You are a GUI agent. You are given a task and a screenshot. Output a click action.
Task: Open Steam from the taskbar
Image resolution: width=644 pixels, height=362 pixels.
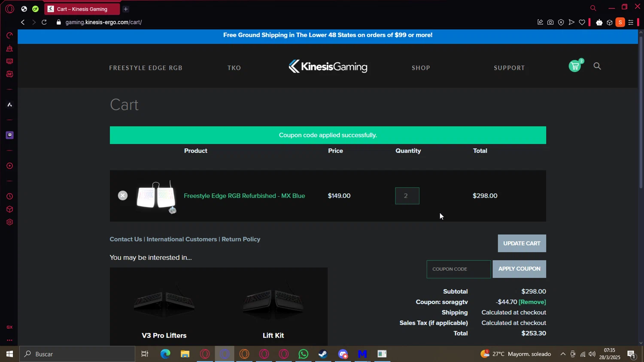323,354
